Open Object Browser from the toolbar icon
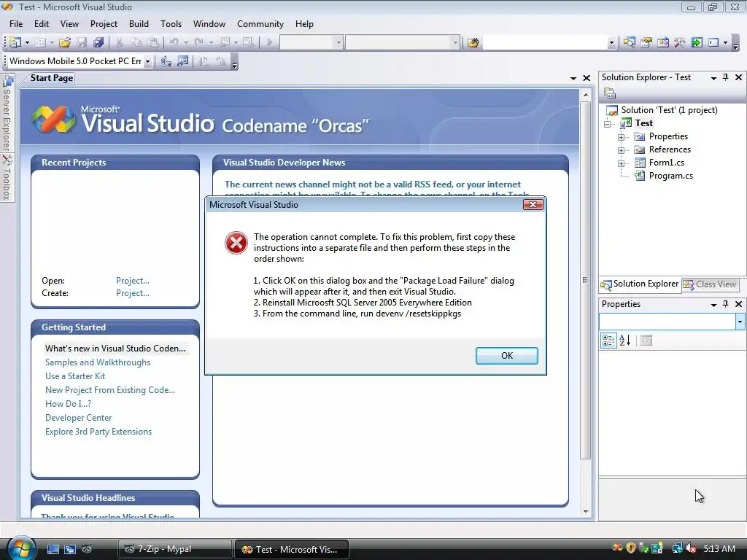 point(662,42)
